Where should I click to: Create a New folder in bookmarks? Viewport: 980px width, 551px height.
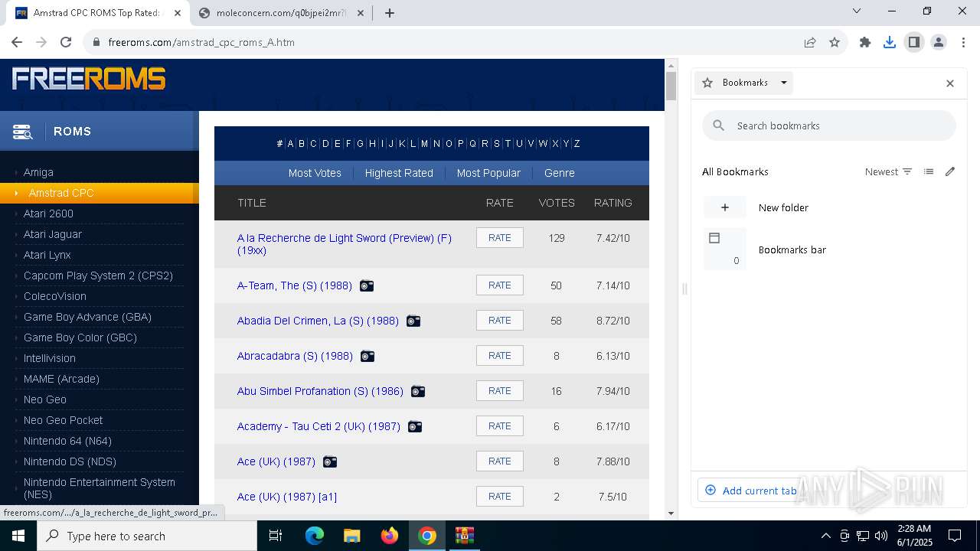[829, 207]
